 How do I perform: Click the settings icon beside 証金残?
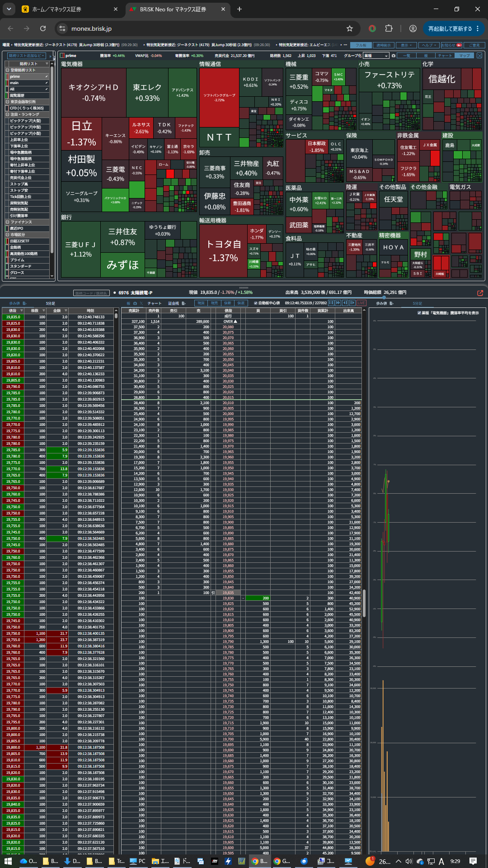pyautogui.click(x=184, y=303)
